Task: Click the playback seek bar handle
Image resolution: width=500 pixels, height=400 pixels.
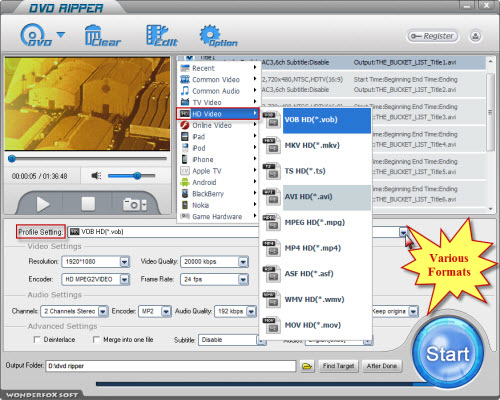Action: point(12,159)
